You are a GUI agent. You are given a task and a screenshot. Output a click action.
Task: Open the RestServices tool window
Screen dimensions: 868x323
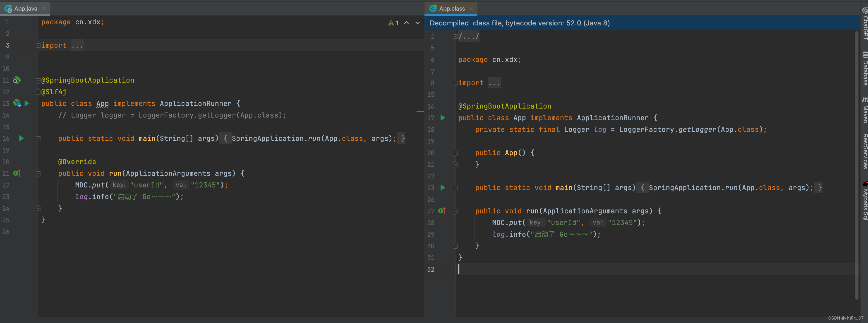865,151
